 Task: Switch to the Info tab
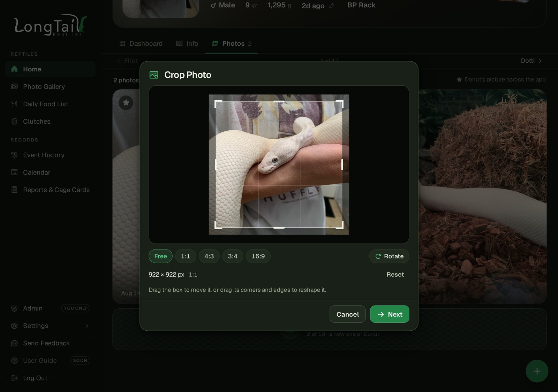(187, 44)
